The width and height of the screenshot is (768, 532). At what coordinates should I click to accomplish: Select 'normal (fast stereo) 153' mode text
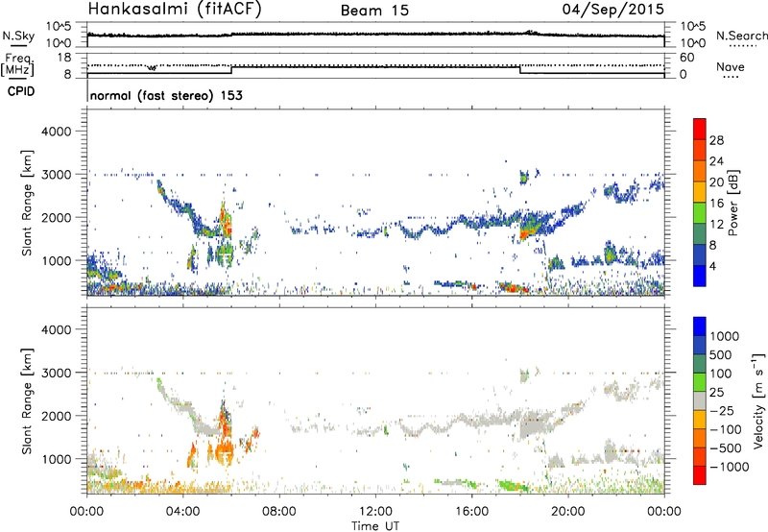click(x=166, y=95)
